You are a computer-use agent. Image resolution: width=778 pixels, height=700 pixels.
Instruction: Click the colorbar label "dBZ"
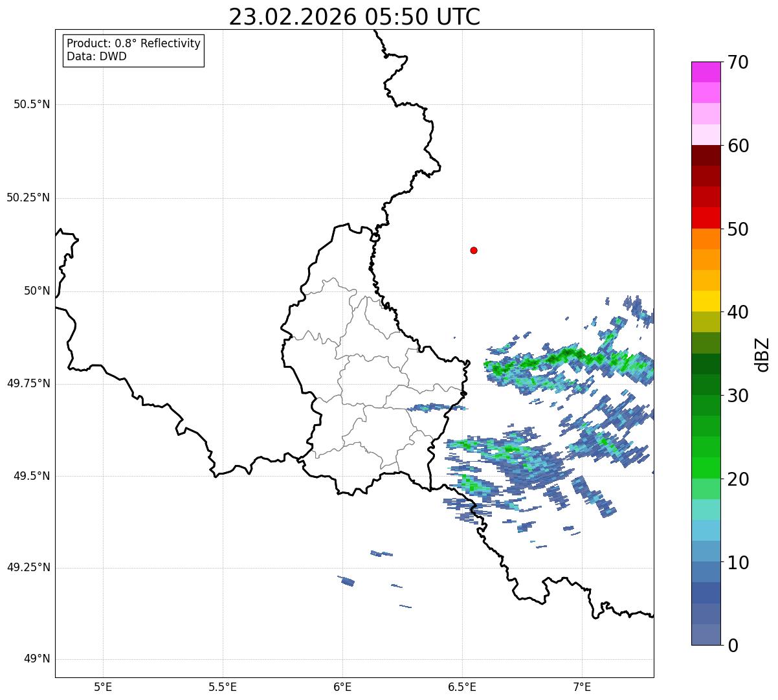(x=762, y=354)
